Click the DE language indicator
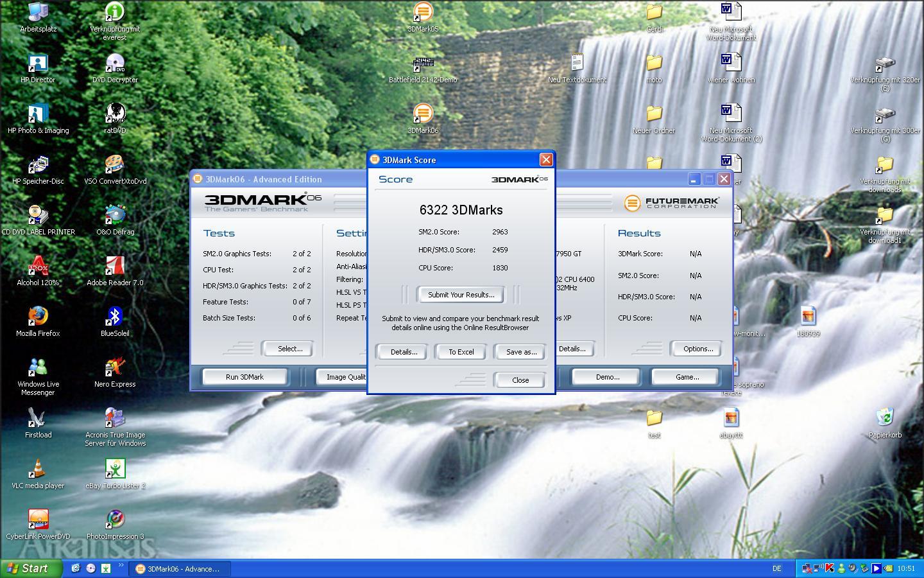Image resolution: width=924 pixels, height=578 pixels. click(x=776, y=568)
